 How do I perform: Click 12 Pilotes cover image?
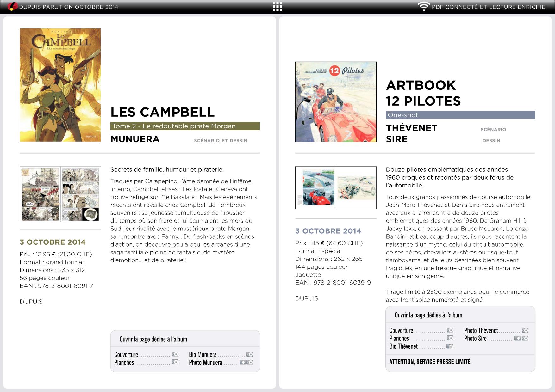(x=336, y=102)
